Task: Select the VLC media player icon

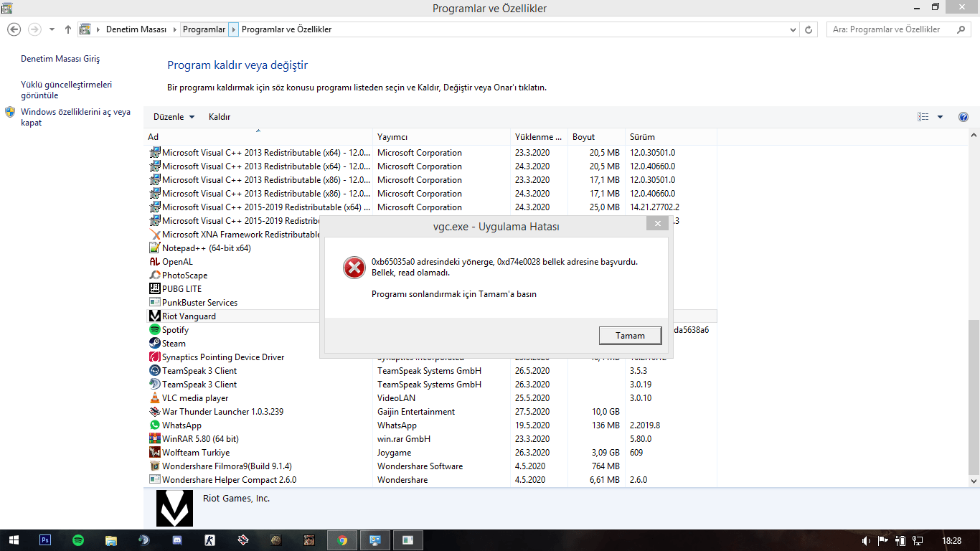Action: [154, 398]
